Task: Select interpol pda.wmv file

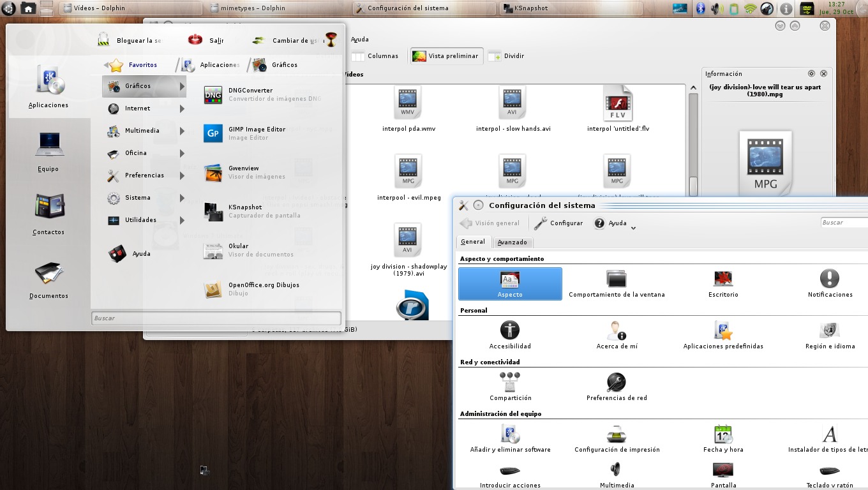Action: pyautogui.click(x=408, y=110)
